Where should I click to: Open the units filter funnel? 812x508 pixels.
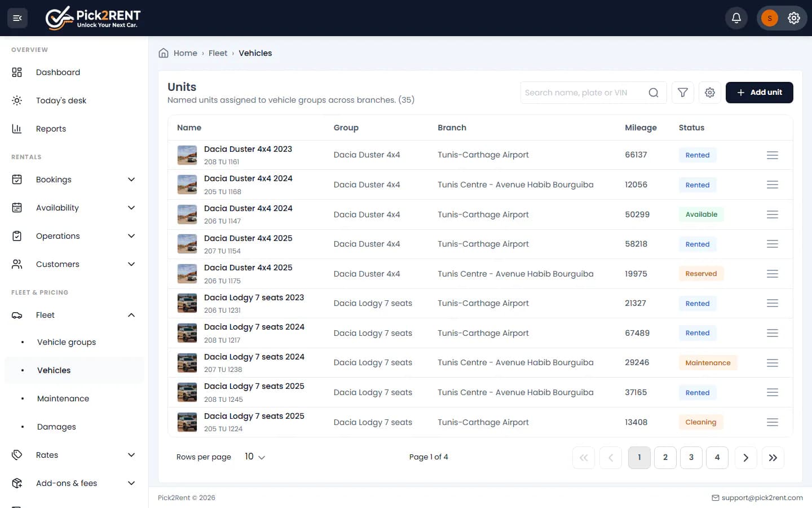(683, 93)
